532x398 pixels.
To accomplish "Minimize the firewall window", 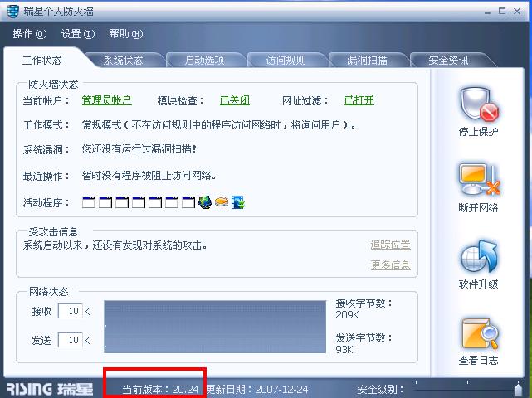I will (x=487, y=12).
